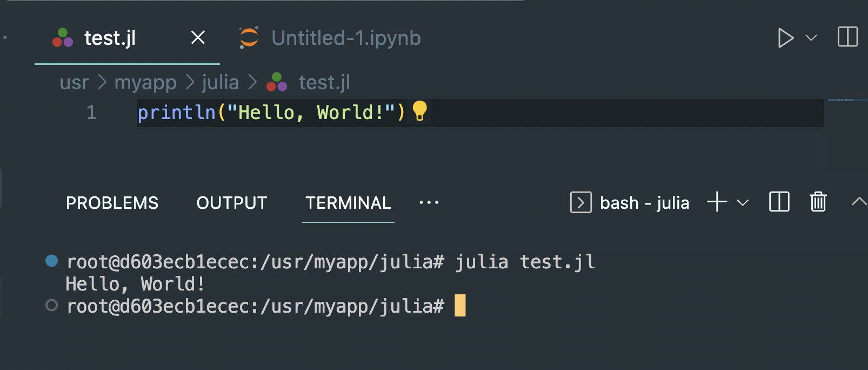The height and width of the screenshot is (370, 868).
Task: Click the Julia icon on the test.jl tab
Action: (x=62, y=38)
